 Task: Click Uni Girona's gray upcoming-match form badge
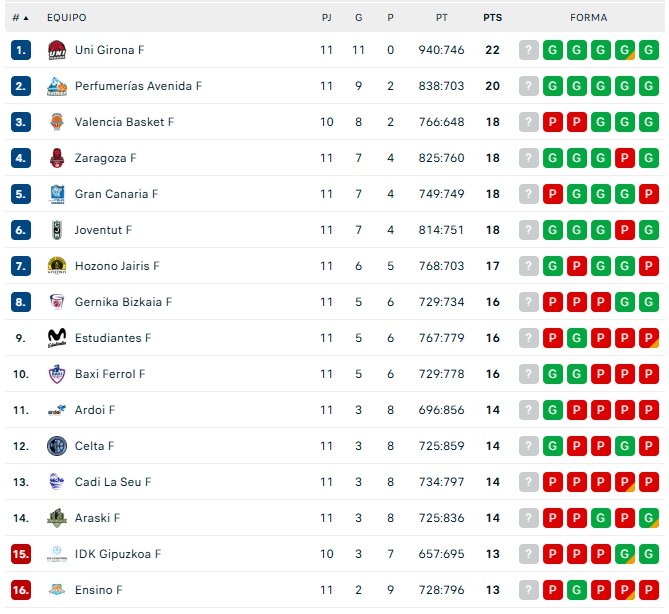pyautogui.click(x=528, y=50)
